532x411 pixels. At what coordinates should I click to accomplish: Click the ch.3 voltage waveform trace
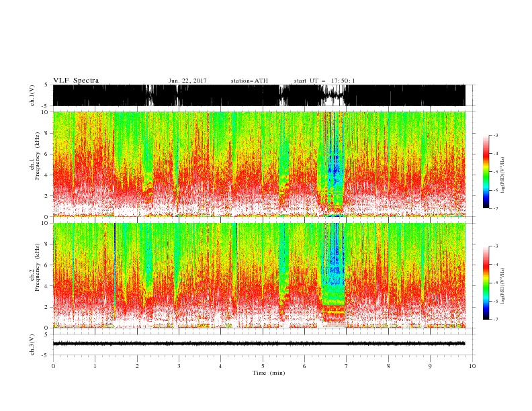pyautogui.click(x=259, y=344)
